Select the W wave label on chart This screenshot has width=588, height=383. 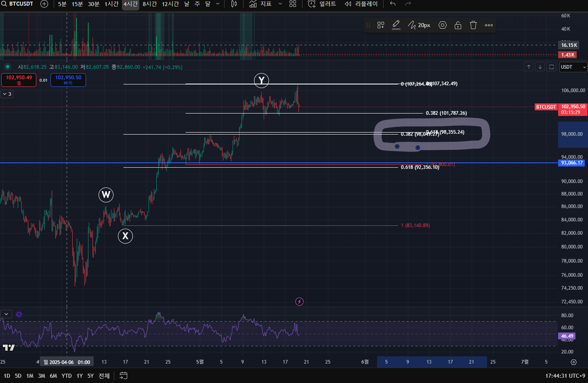point(106,195)
